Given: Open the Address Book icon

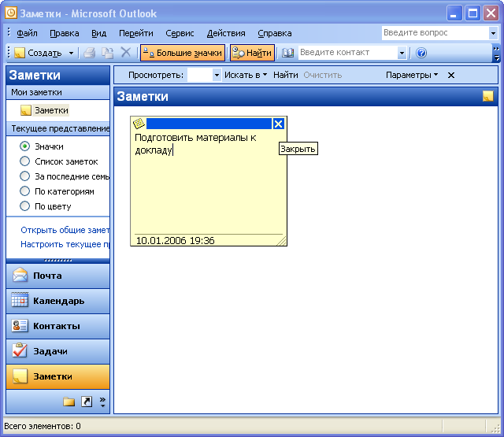Looking at the screenshot, I should [x=287, y=53].
